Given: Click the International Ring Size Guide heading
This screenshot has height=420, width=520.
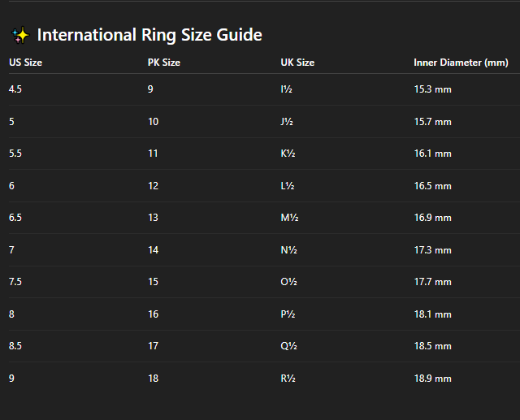Looking at the screenshot, I should click(149, 35).
